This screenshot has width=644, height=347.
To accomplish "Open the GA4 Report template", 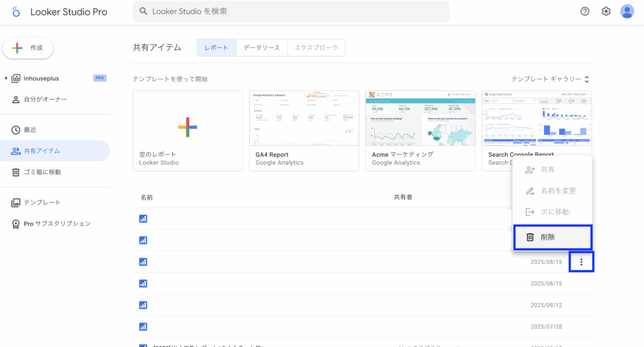I will pyautogui.click(x=304, y=131).
